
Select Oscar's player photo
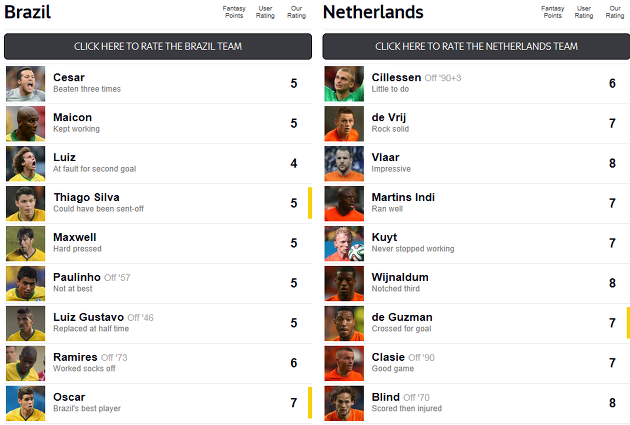(x=25, y=403)
